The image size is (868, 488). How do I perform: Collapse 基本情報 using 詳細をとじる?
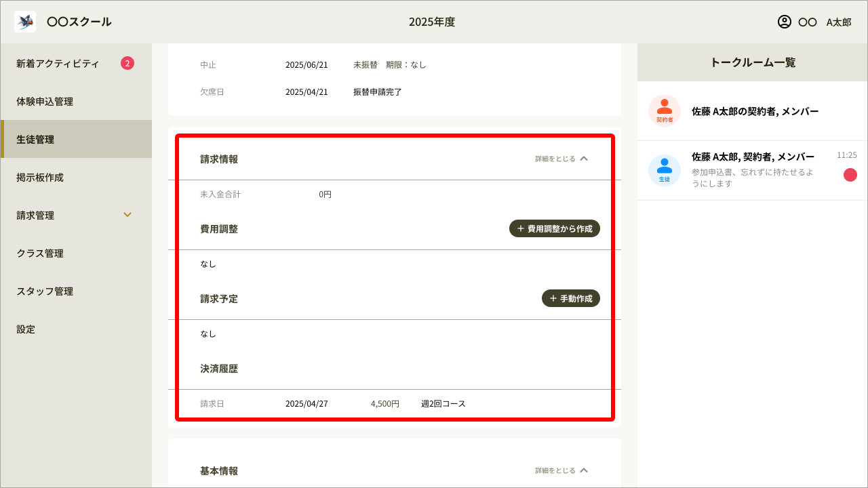click(x=561, y=470)
